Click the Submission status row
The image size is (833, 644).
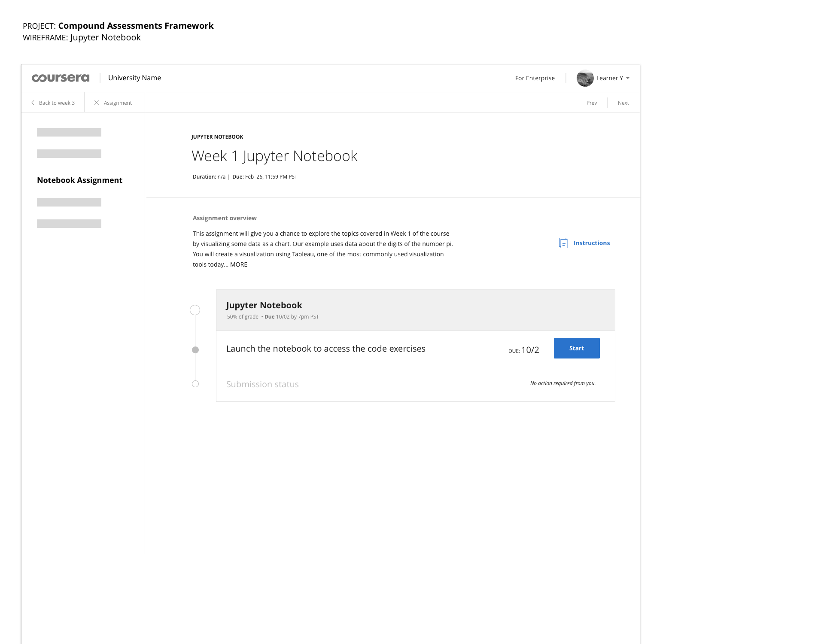(415, 384)
